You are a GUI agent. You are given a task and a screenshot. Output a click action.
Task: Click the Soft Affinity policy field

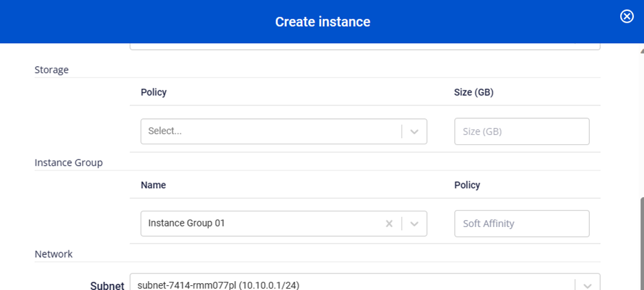pyautogui.click(x=521, y=224)
